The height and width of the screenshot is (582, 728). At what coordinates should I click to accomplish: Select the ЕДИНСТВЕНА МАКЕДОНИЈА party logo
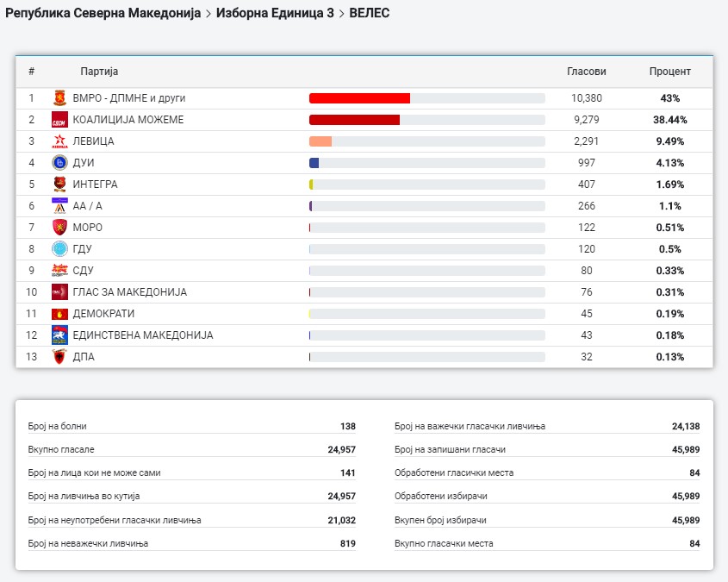coord(59,335)
